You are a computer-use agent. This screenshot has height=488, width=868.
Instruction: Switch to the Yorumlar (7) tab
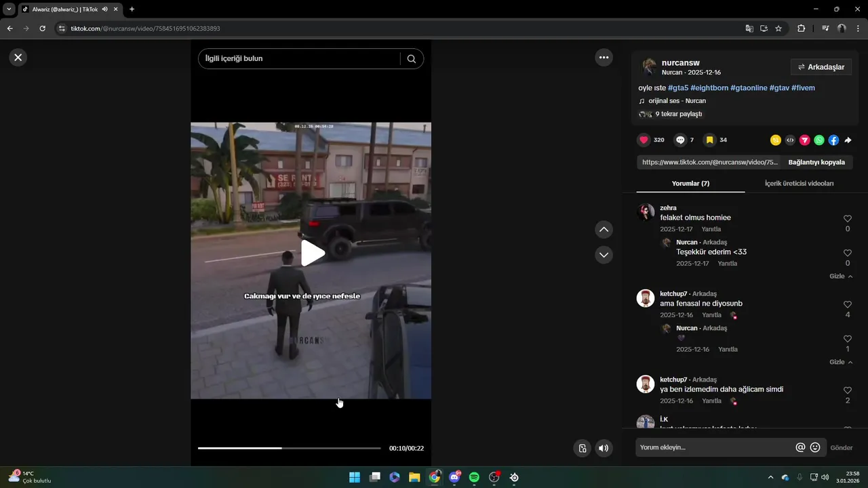pos(690,184)
